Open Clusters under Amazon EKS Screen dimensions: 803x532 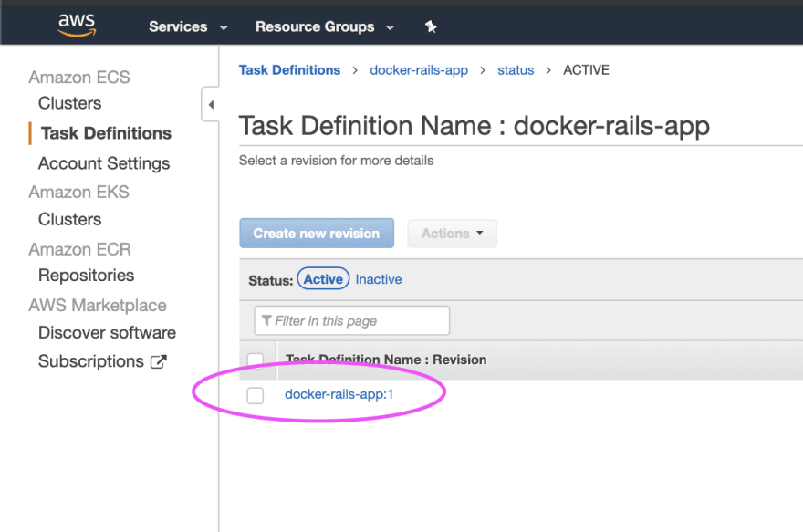69,219
